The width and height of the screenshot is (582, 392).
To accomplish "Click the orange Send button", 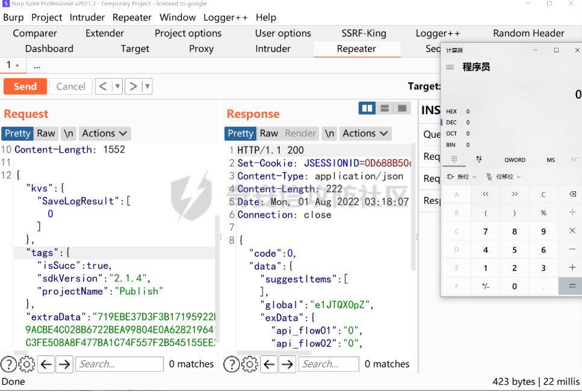I will click(x=25, y=87).
